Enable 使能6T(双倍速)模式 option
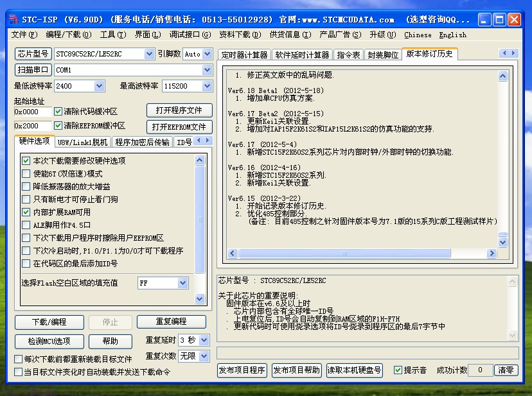 point(26,173)
